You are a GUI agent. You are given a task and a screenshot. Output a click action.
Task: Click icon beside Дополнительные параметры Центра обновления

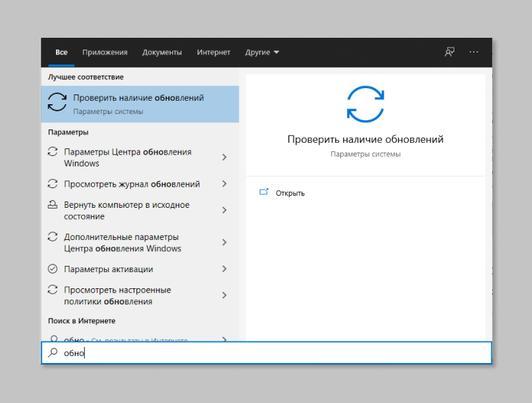[x=52, y=236]
